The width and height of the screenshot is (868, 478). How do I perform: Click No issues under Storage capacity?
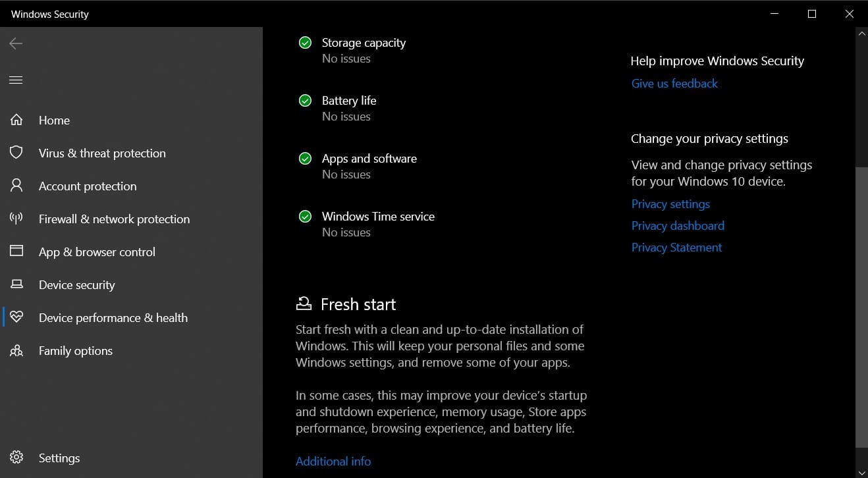(x=346, y=59)
